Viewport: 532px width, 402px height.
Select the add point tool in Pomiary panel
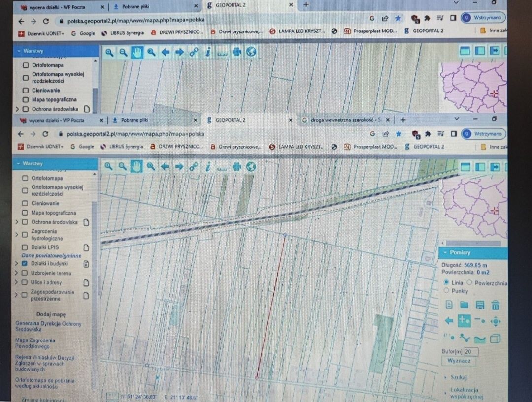(464, 321)
